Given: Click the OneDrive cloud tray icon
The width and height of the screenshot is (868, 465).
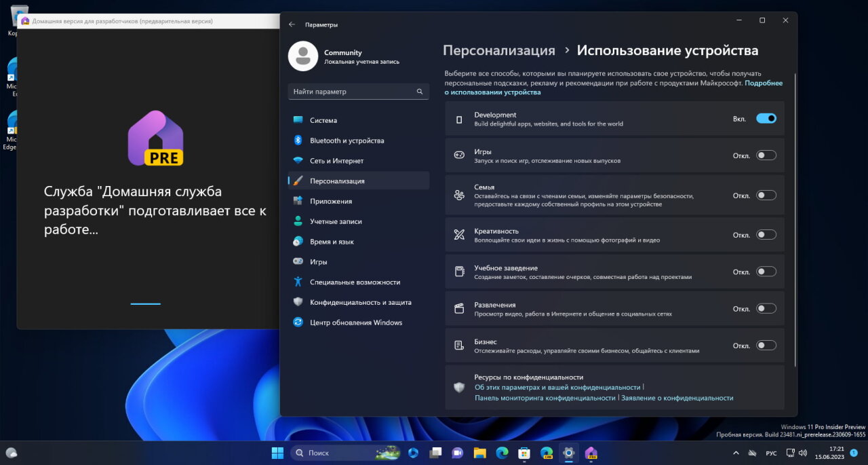Looking at the screenshot, I should 752,453.
